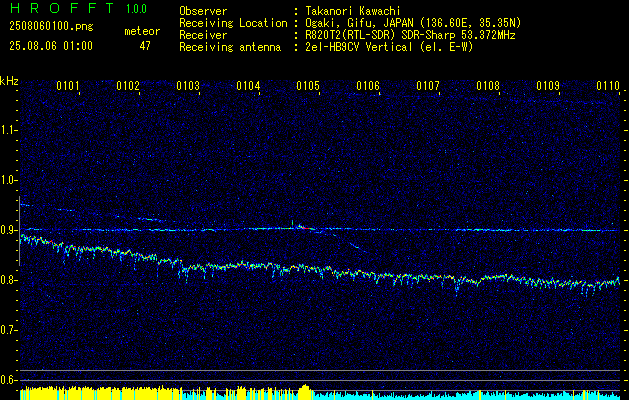This screenshot has width=629, height=400.
Task: Click receiver text R820T2(RTL-SDR) SDR-Sharp 53.372MHz
Action: coord(410,35)
